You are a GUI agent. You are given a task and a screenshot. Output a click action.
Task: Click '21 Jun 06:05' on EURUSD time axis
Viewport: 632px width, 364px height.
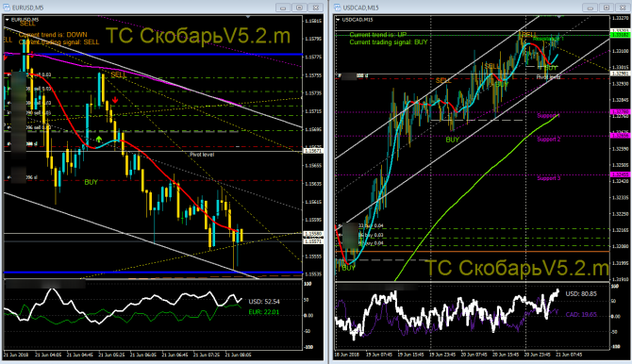pos(144,356)
